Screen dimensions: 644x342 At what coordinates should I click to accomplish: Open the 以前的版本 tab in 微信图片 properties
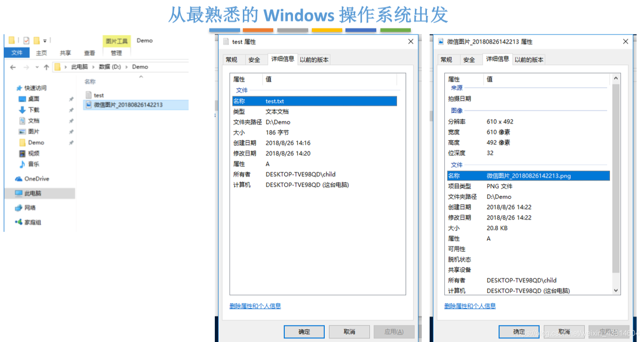tap(529, 60)
